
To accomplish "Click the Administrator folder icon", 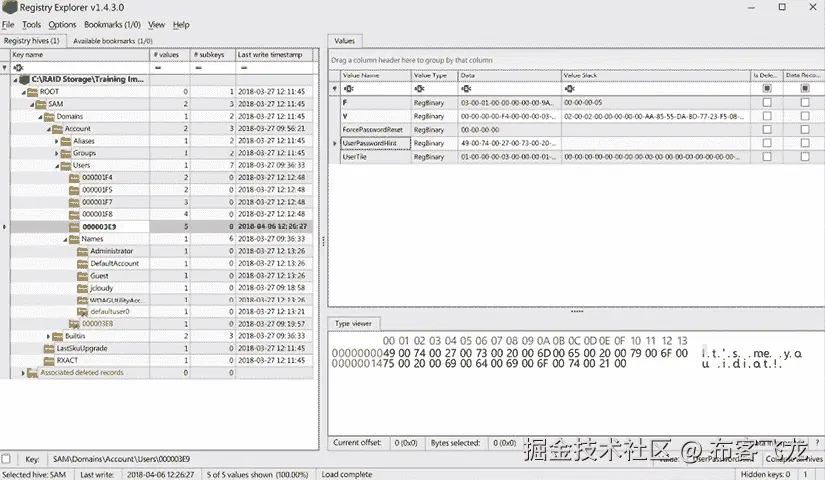I will [x=82, y=251].
